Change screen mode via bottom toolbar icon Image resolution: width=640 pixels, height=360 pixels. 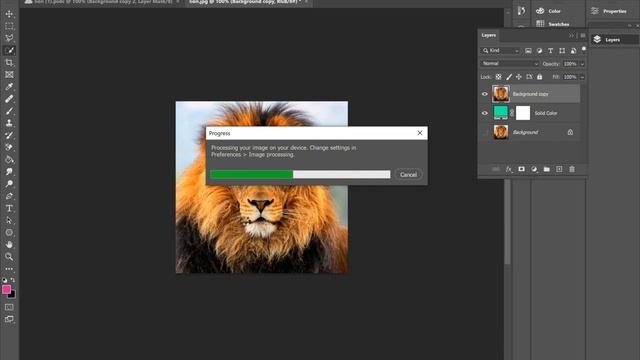coord(9,319)
